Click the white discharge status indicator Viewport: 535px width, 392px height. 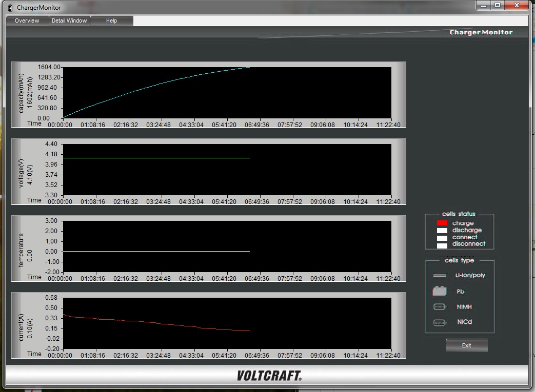pos(442,231)
